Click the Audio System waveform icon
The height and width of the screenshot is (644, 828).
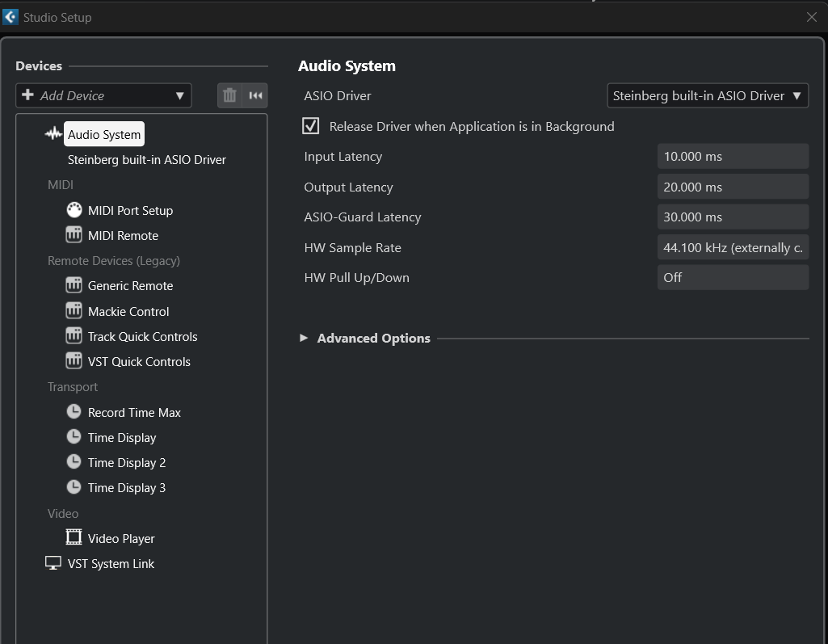coord(53,134)
